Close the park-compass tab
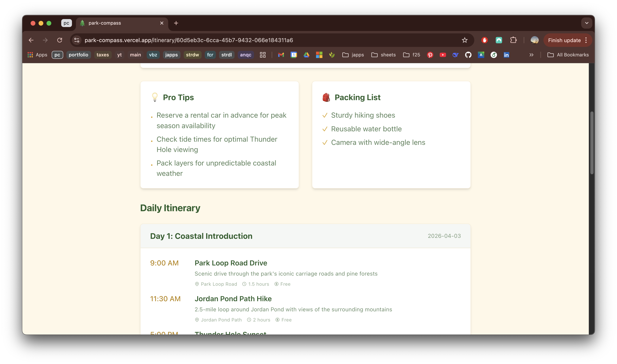 [162, 23]
